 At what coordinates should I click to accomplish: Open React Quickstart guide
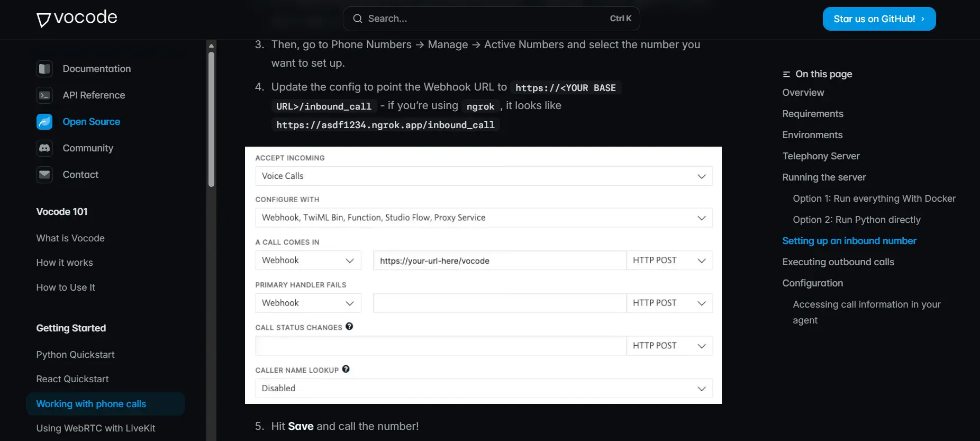(x=72, y=379)
